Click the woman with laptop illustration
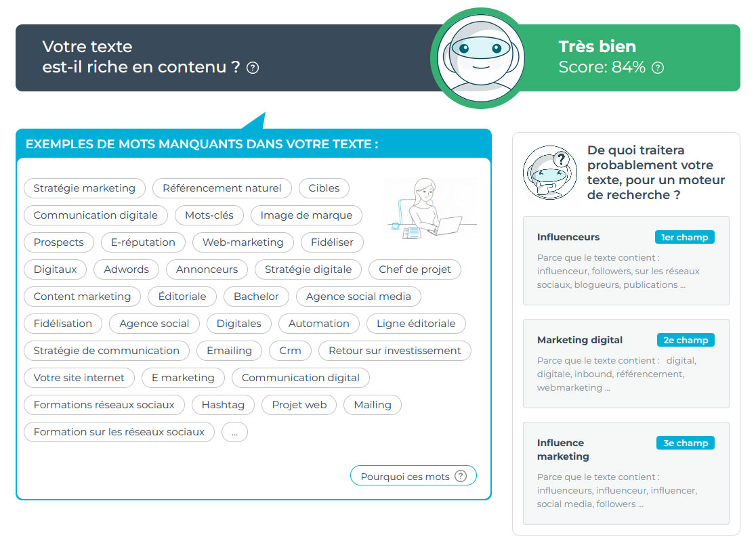756x543 pixels. tap(431, 208)
